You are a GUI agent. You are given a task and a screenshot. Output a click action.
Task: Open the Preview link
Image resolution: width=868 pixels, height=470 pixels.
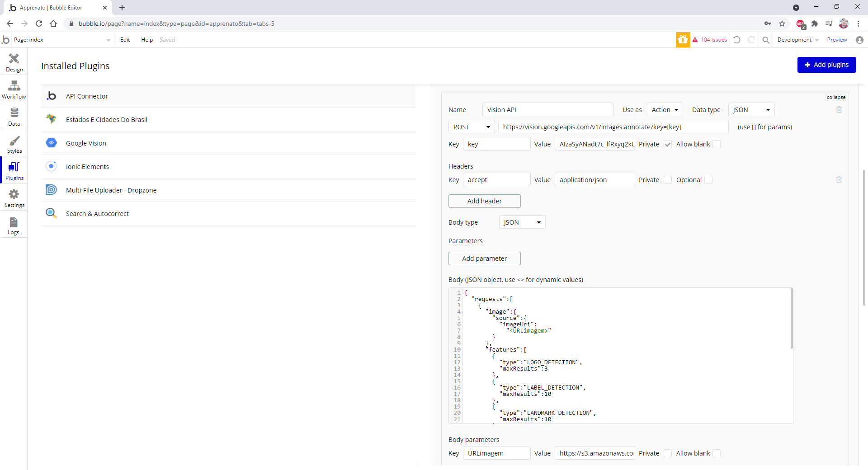click(837, 40)
